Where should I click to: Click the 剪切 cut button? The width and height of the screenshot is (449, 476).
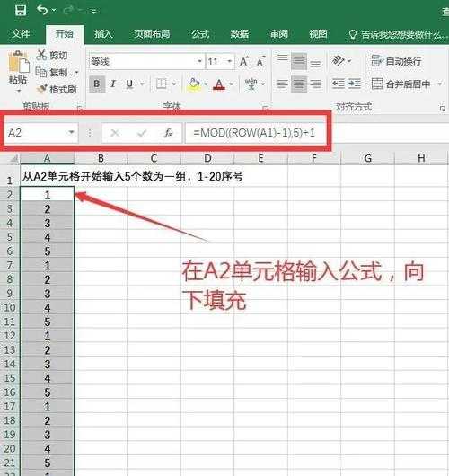tap(52, 56)
